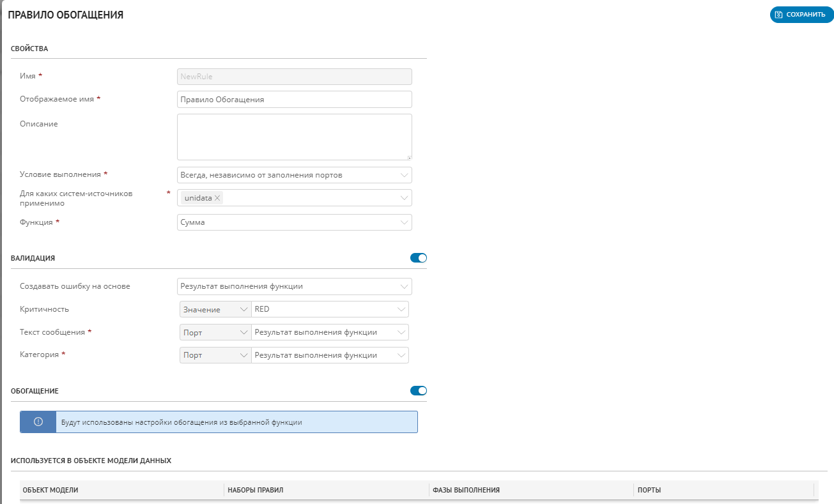Click the Сохранить button
Image resolution: width=834 pixels, height=504 pixels.
801,15
